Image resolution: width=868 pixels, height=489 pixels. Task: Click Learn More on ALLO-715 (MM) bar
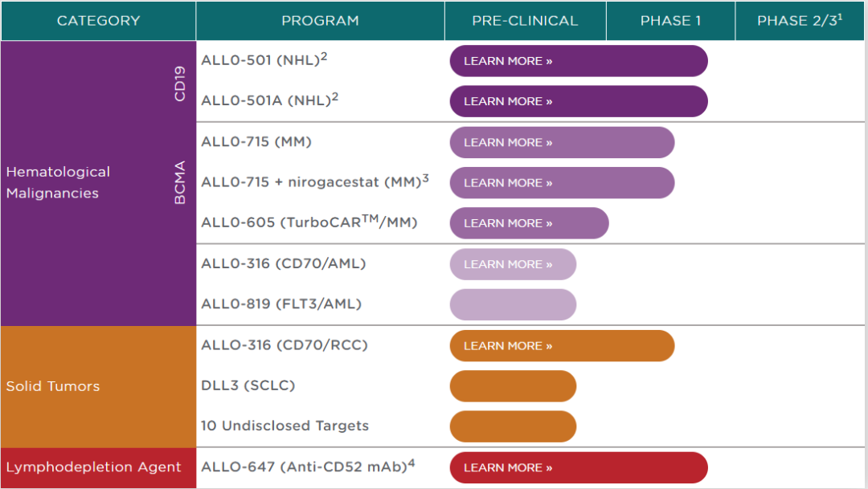click(x=508, y=142)
